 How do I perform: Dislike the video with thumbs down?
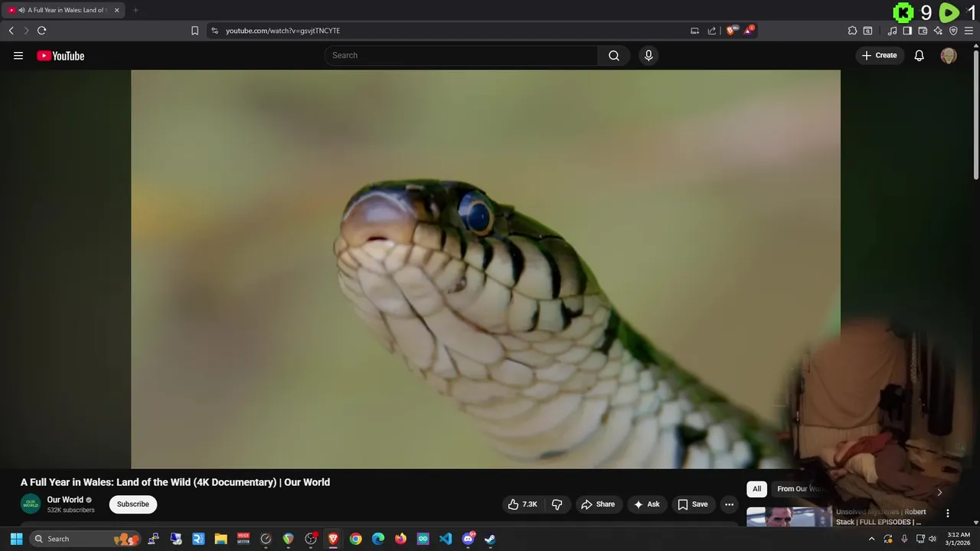click(557, 504)
